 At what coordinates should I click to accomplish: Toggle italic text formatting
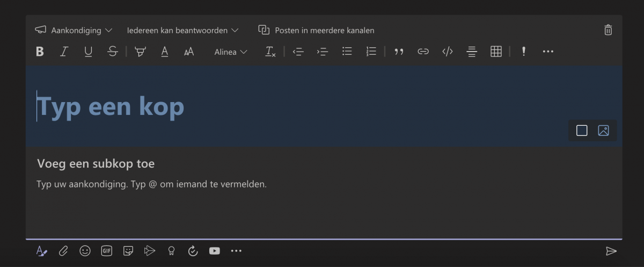(x=64, y=52)
